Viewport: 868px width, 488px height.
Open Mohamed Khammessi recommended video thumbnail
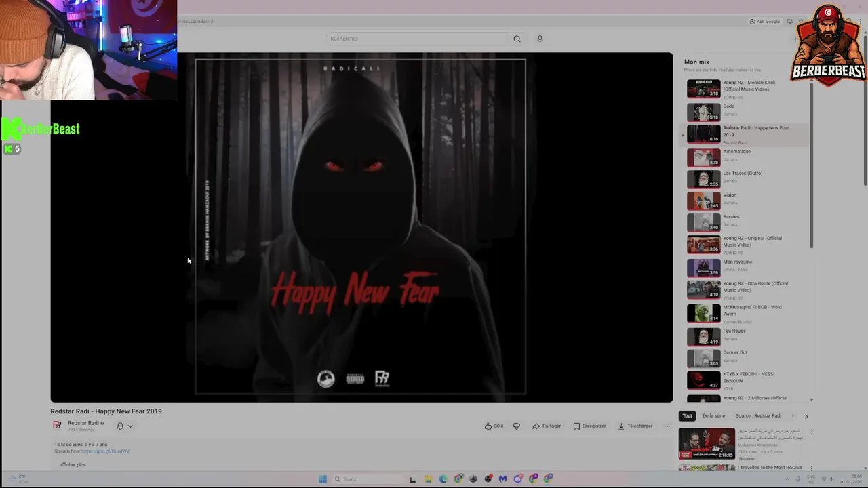point(707,443)
